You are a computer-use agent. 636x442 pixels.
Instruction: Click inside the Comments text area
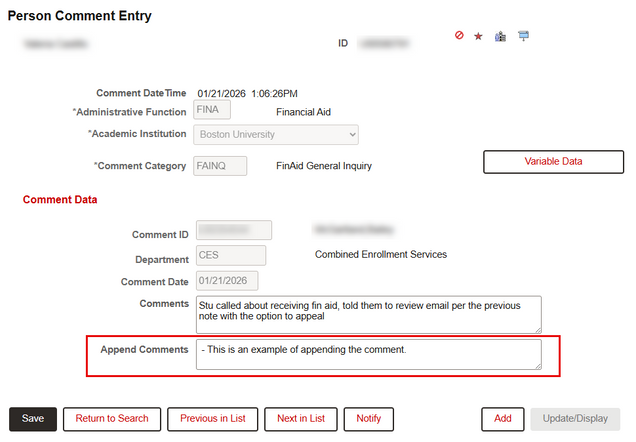pos(369,315)
